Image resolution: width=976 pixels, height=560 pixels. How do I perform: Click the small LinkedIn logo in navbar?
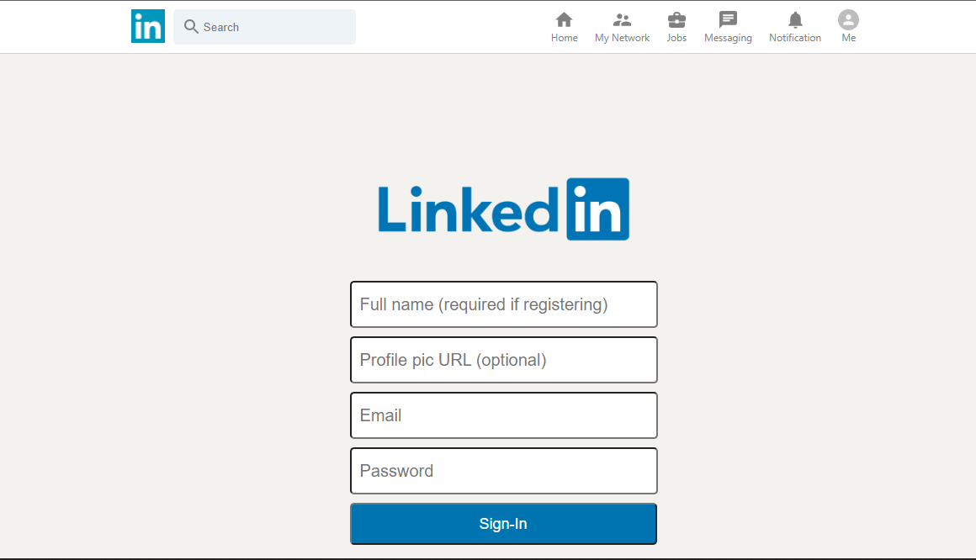(148, 26)
